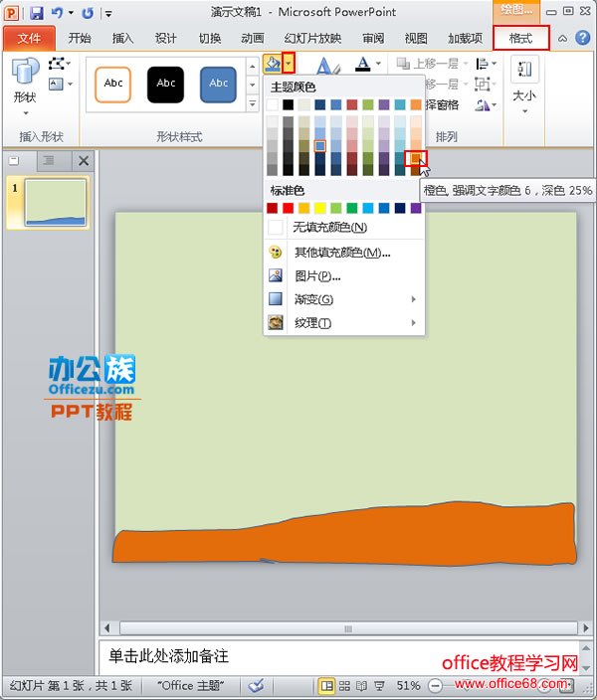Pick standard purple color swatch

point(416,208)
